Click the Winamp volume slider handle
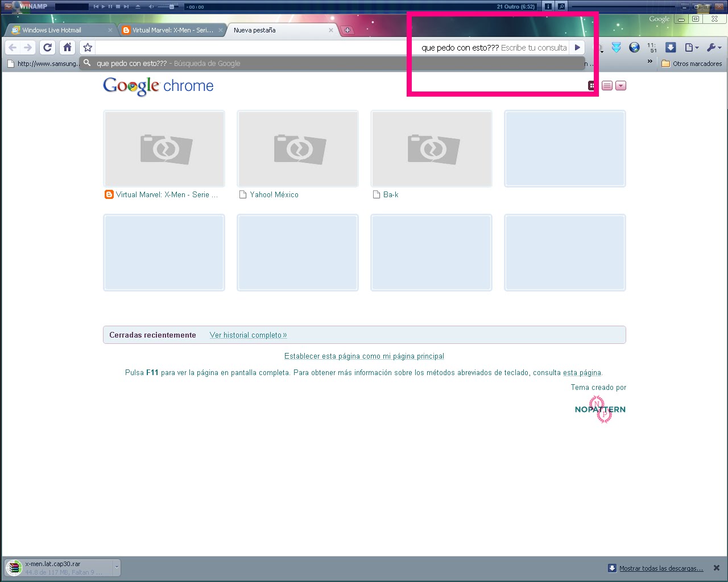The image size is (728, 582). (172, 7)
